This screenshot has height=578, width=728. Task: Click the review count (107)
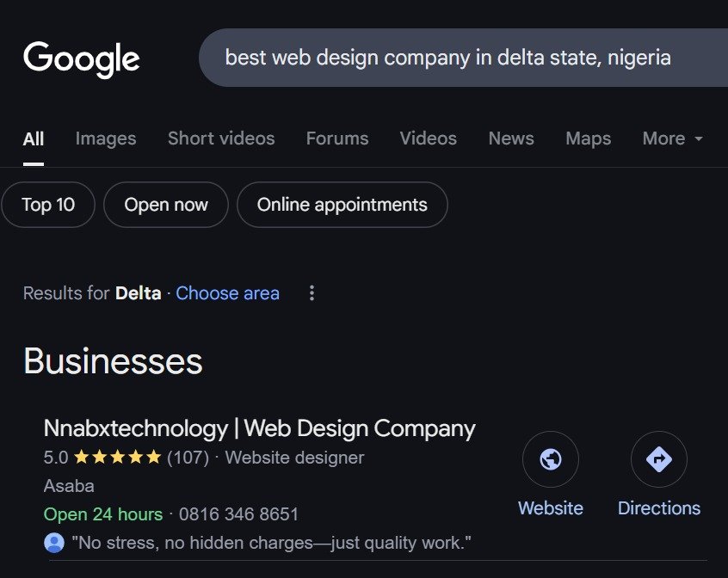[188, 458]
